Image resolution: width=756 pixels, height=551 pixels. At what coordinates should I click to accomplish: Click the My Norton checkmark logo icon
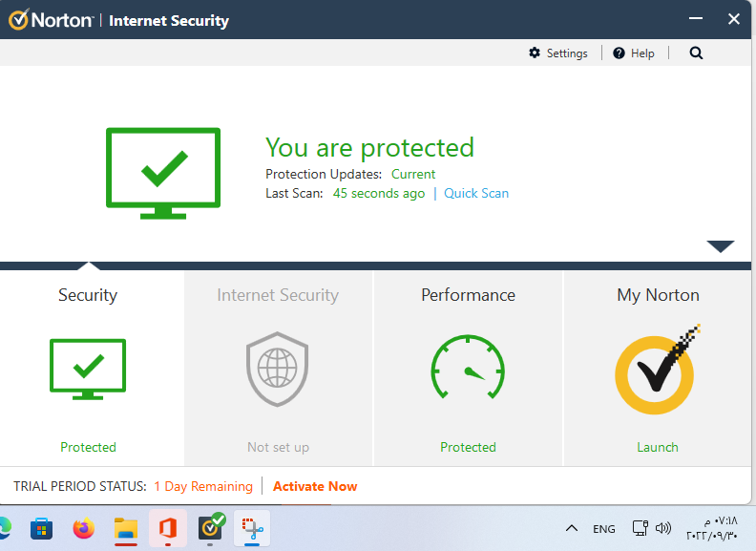(x=658, y=370)
